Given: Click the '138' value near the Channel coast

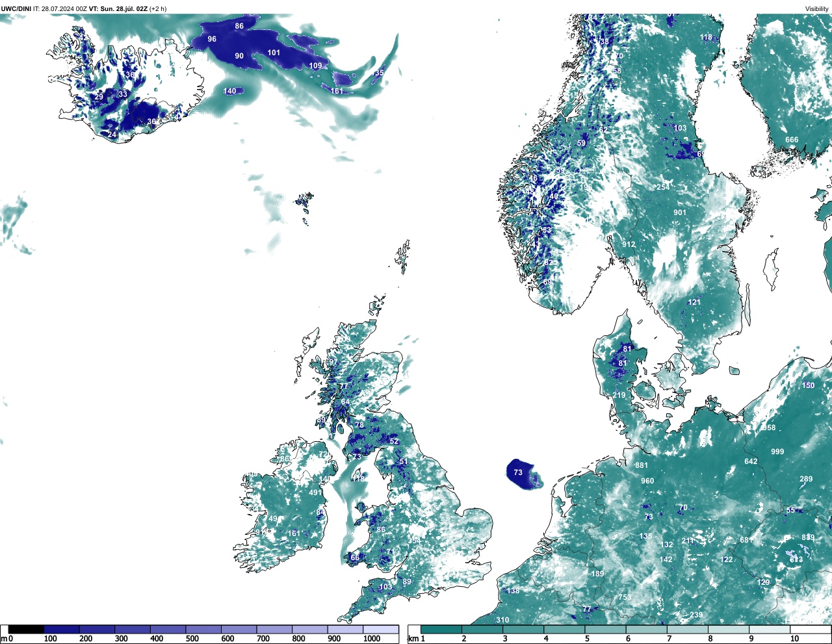Looking at the screenshot, I should click(x=513, y=591).
